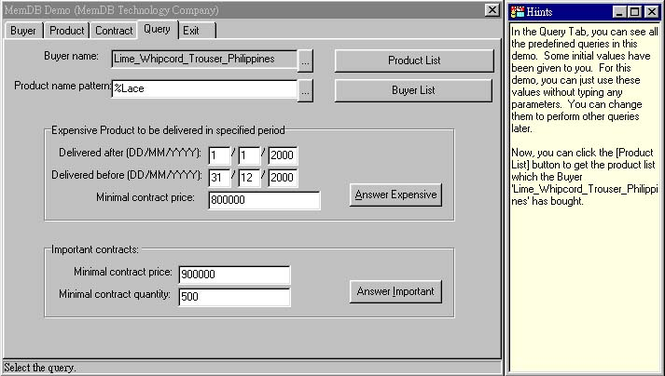
Task: Click the 'Select the query.' status bar text
Action: [39, 367]
